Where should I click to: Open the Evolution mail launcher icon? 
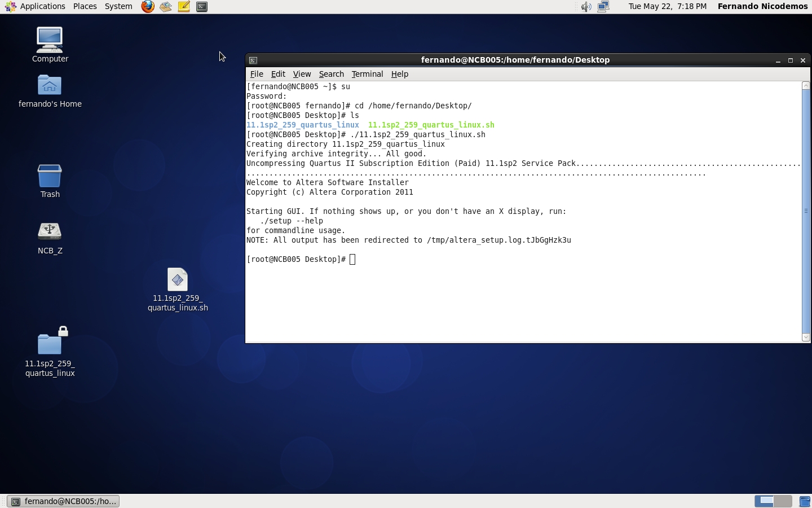[166, 7]
